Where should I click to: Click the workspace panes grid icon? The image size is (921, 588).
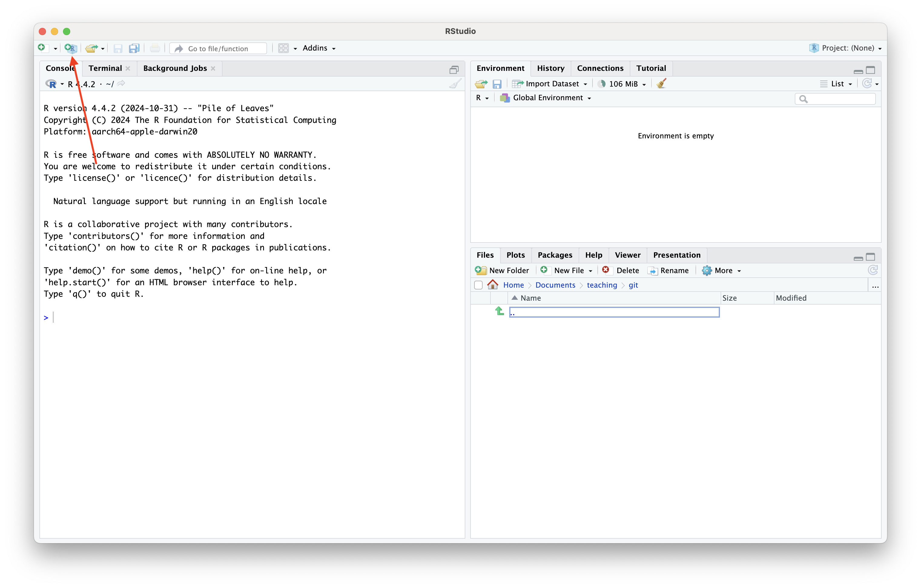[283, 48]
